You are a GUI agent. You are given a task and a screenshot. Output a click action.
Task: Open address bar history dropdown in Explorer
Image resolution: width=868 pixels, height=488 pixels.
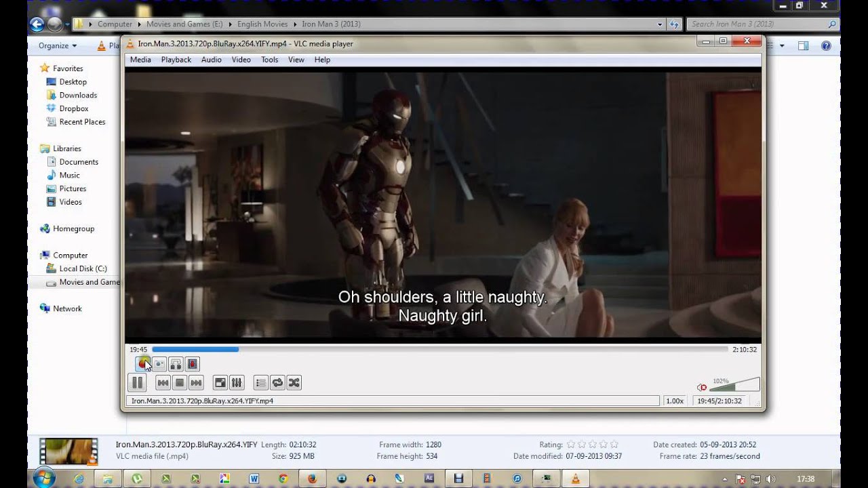point(660,24)
